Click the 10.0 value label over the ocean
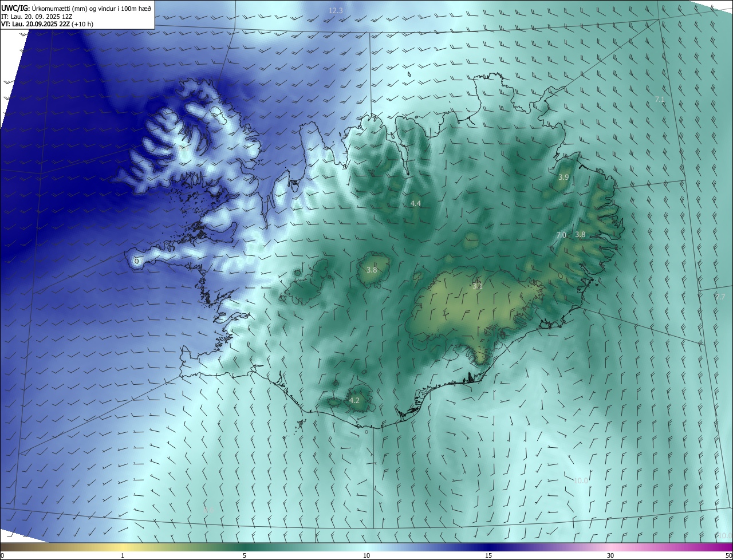 581,481
